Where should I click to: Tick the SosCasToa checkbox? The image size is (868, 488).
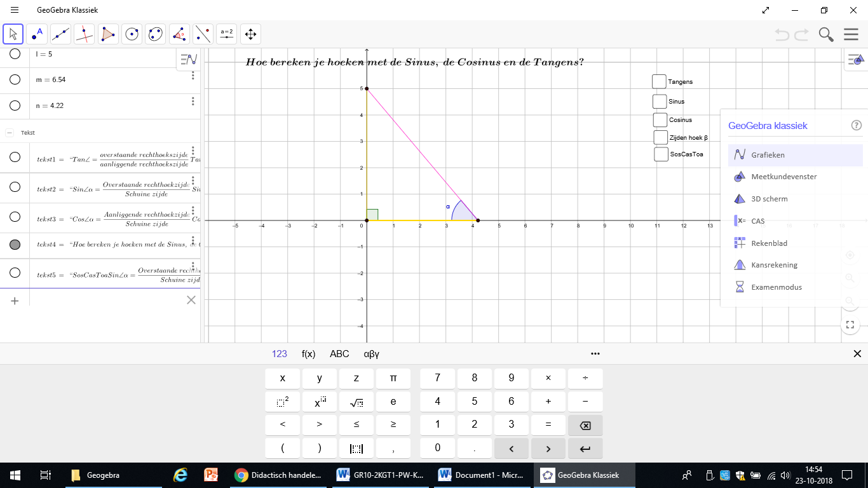click(661, 154)
